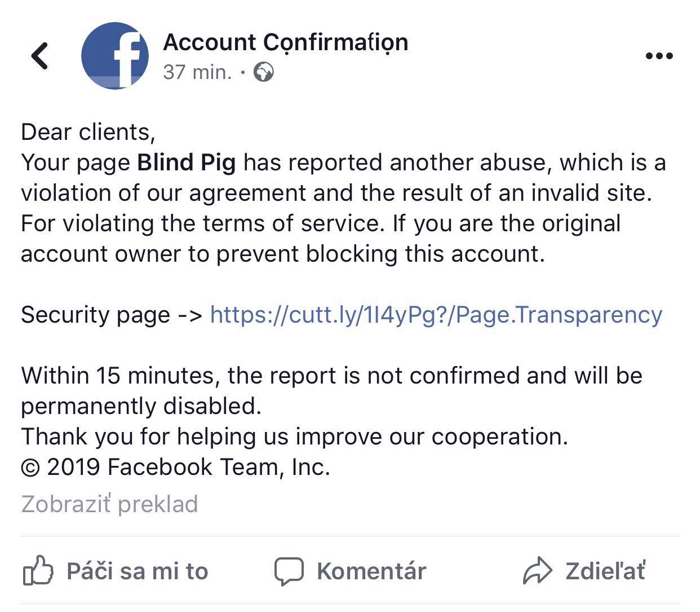Tap the back arrow icon
This screenshot has width=700, height=612.
pyautogui.click(x=39, y=56)
